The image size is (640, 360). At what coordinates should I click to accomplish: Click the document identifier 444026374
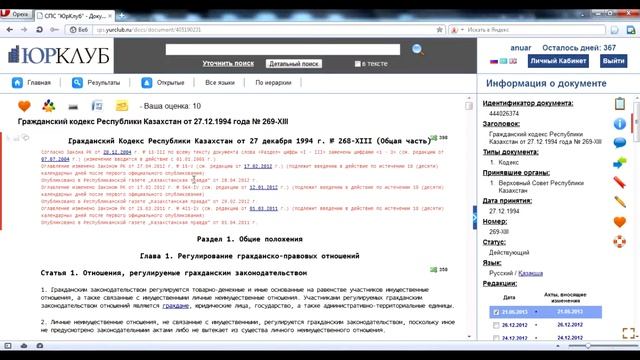[x=504, y=113]
